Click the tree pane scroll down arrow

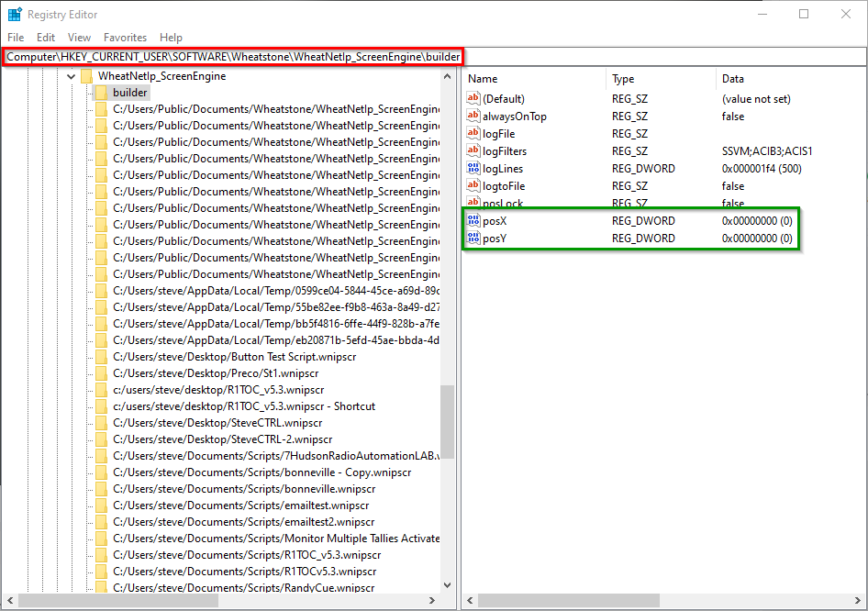448,584
